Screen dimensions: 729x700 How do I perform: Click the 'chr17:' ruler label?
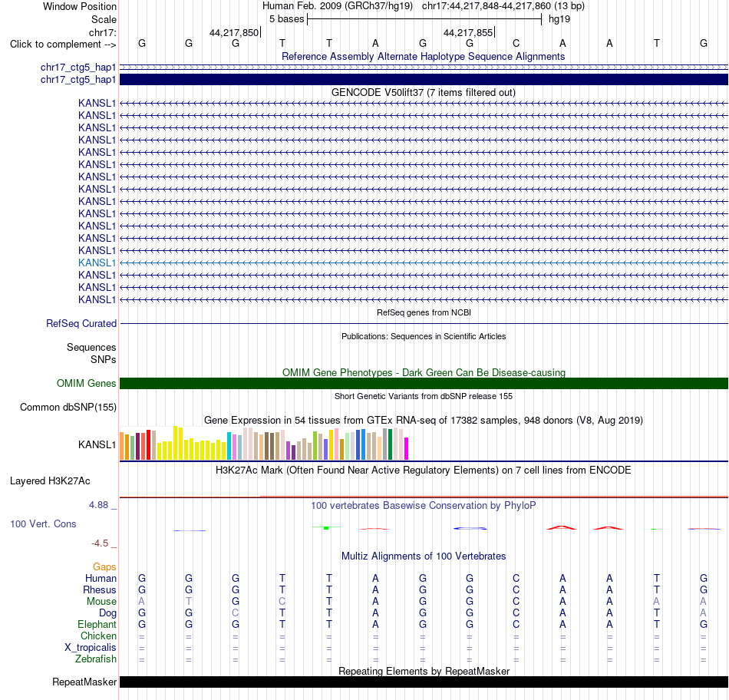[x=102, y=32]
